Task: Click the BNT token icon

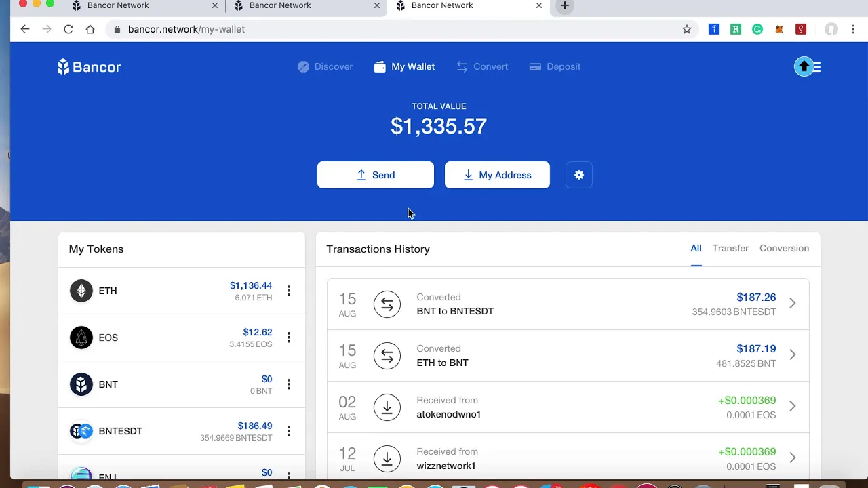Action: coord(81,384)
